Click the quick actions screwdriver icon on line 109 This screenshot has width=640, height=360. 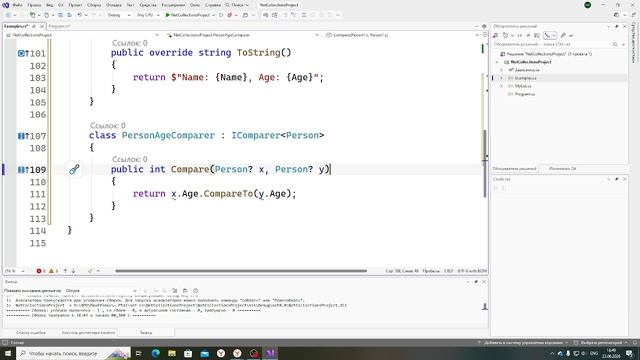74,169
